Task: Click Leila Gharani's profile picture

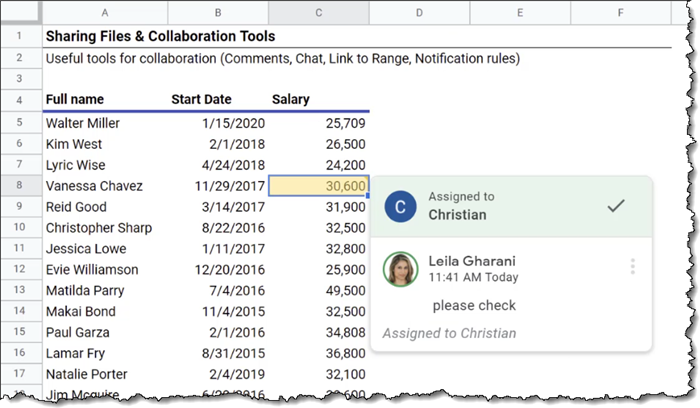Action: click(400, 268)
